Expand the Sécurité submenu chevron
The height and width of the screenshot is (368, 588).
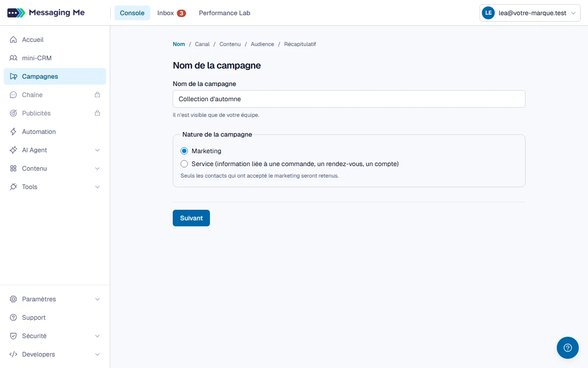[97, 336]
